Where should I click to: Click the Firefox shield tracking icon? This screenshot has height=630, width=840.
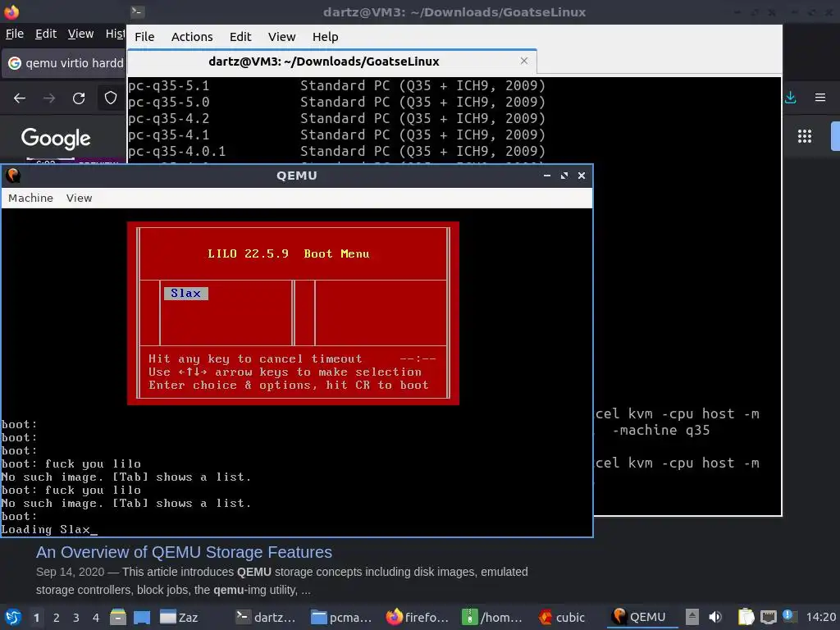point(111,98)
